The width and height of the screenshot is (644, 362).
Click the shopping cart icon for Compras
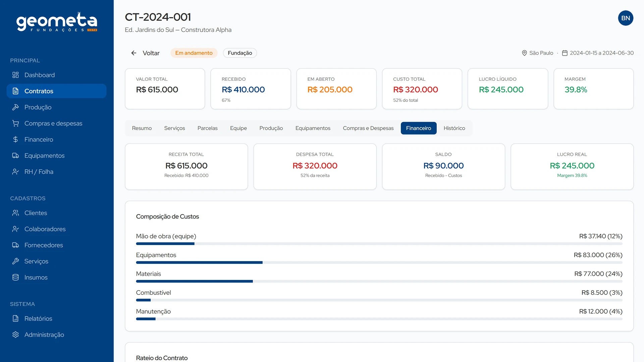(x=15, y=123)
